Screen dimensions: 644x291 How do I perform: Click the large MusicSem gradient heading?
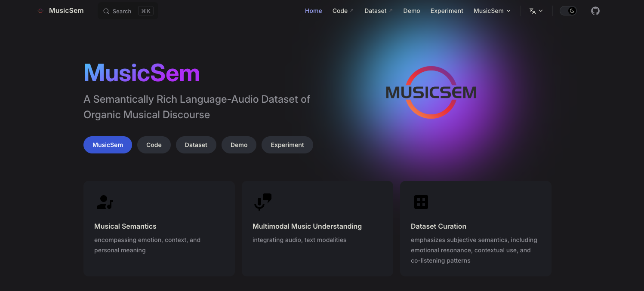pyautogui.click(x=142, y=73)
